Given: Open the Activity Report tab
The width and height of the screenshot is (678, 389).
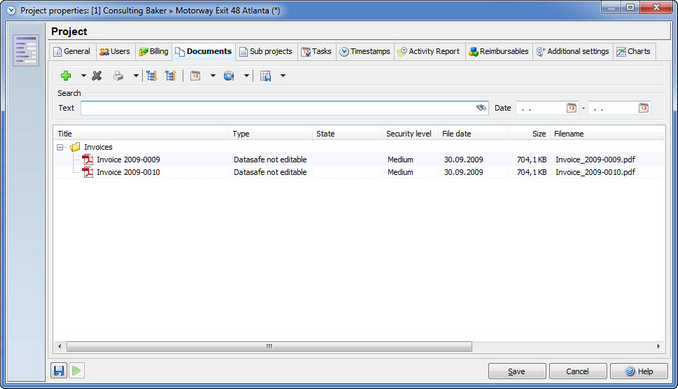Looking at the screenshot, I should (x=429, y=51).
